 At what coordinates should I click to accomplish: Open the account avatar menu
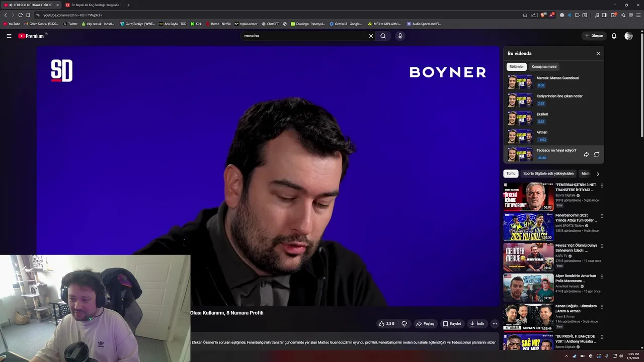(x=628, y=36)
